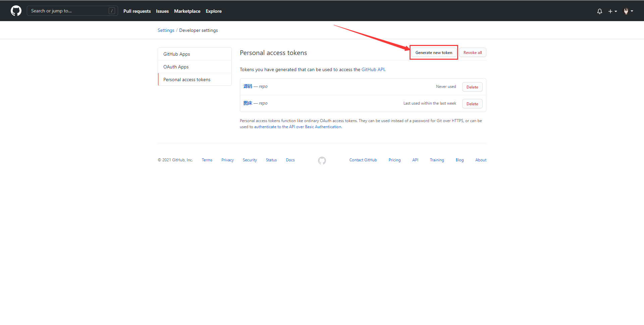Open Contact GitHub footer link
644x325 pixels.
click(363, 160)
